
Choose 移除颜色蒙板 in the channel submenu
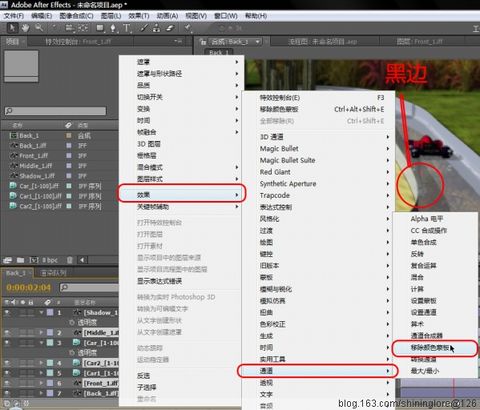[x=434, y=348]
